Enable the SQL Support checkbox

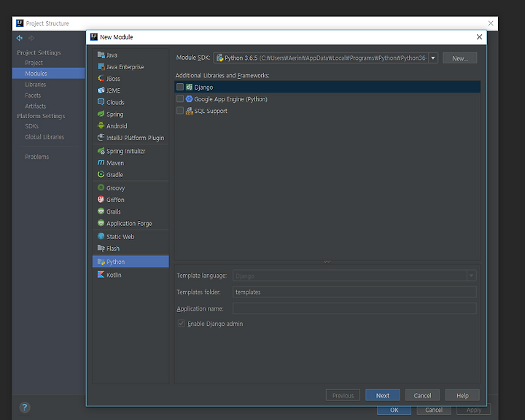(x=180, y=111)
